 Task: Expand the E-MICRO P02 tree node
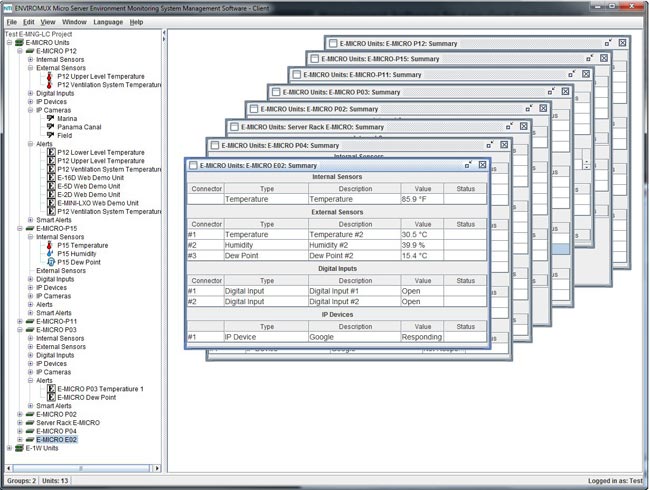pyautogui.click(x=20, y=414)
